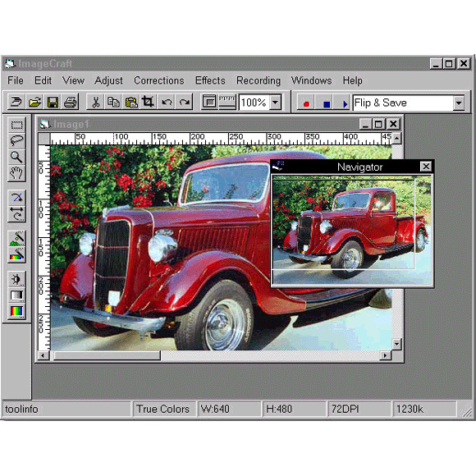Close the Image1 document window
This screenshot has width=476, height=476.
coord(393,124)
